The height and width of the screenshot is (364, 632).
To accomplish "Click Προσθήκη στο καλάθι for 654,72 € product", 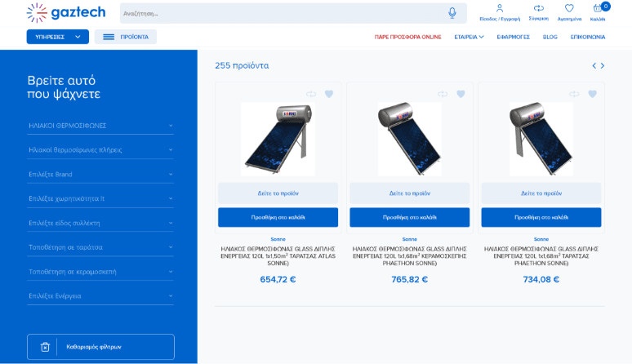I will pos(278,217).
